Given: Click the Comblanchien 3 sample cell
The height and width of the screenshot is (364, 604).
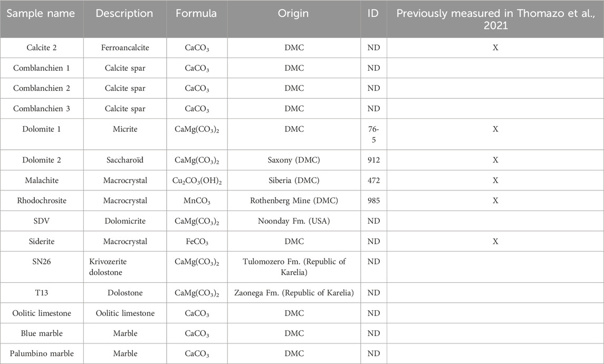Looking at the screenshot, I should point(42,109).
